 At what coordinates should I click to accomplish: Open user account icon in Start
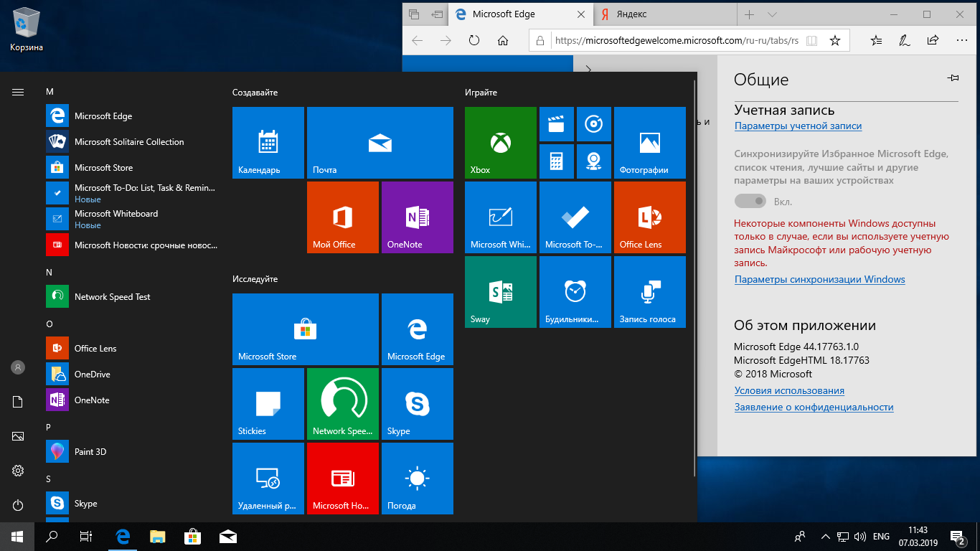[x=18, y=367]
